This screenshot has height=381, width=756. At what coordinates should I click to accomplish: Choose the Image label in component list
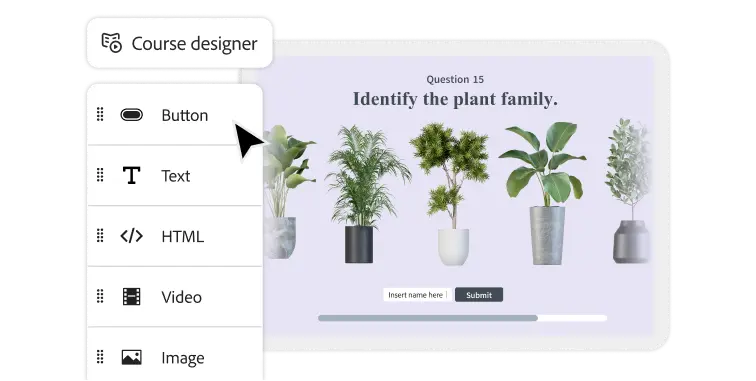183,358
